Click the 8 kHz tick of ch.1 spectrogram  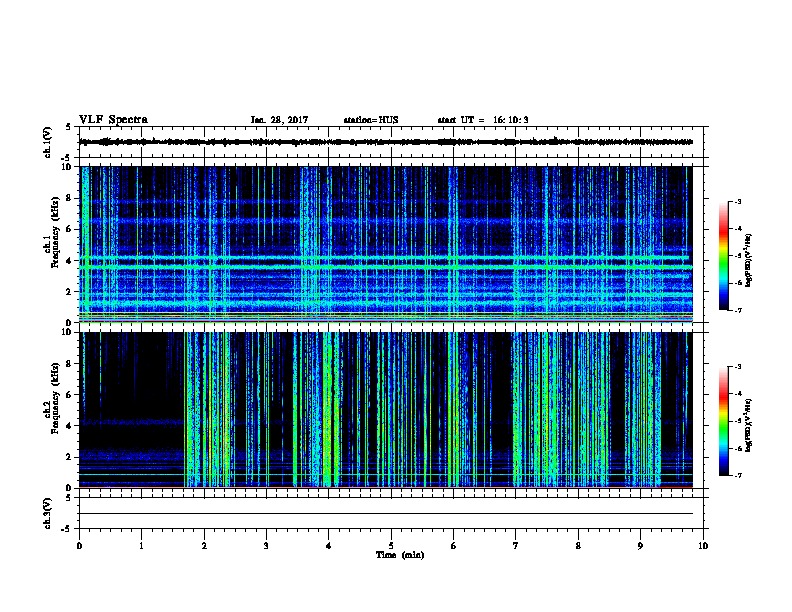click(69, 198)
